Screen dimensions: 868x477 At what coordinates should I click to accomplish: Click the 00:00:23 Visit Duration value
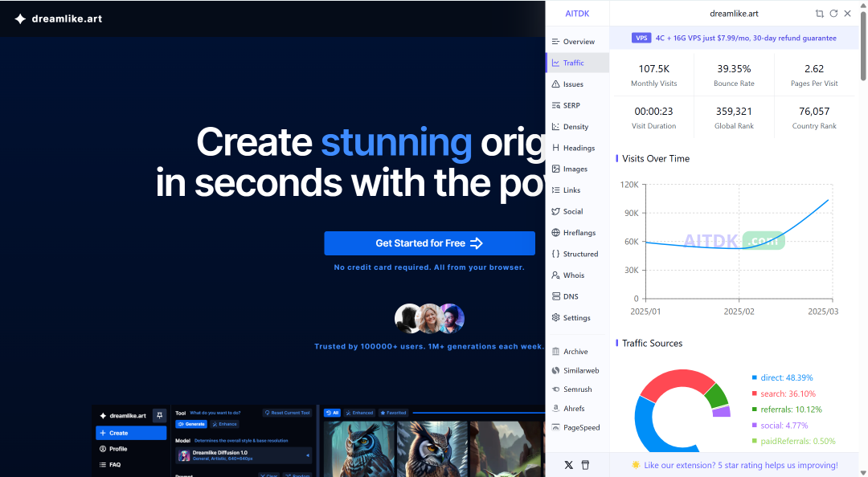(x=653, y=112)
